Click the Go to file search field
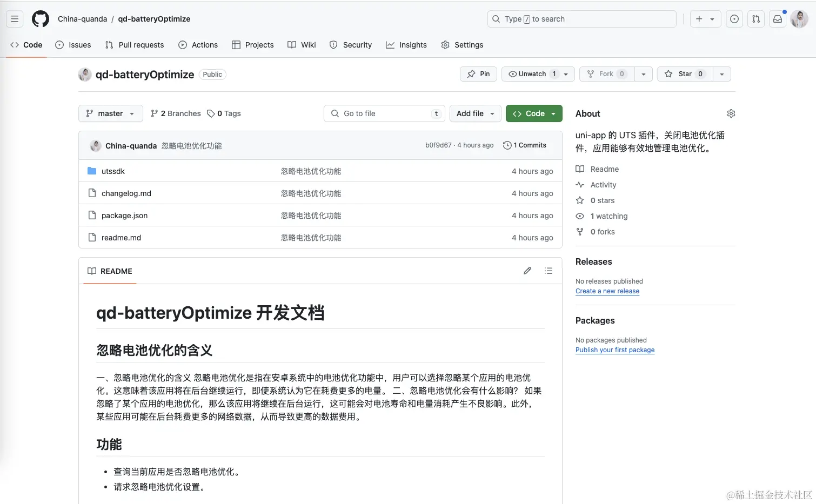 click(384, 113)
